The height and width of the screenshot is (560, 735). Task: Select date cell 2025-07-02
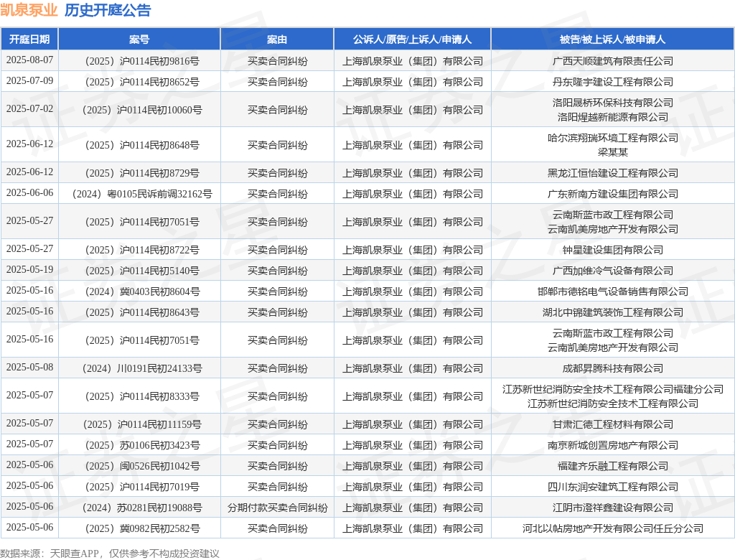[29, 109]
